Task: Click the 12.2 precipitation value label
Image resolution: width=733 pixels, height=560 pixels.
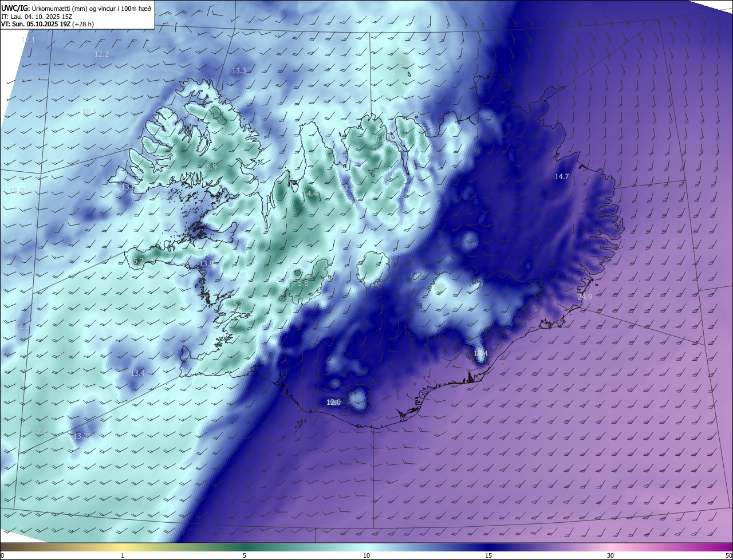Action: 101,54
